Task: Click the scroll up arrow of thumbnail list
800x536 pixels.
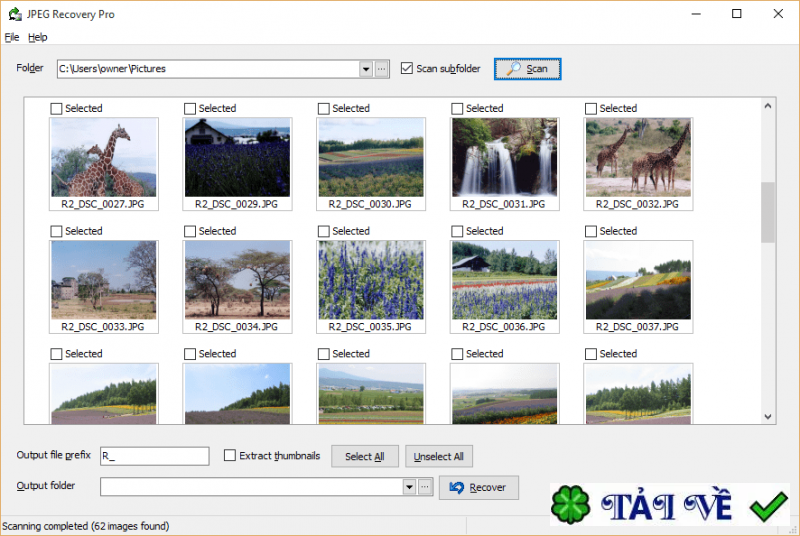Action: click(768, 106)
